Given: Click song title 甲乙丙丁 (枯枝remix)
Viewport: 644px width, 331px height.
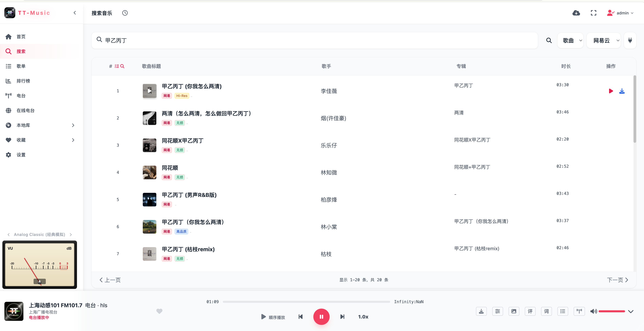Looking at the screenshot, I should 188,249.
